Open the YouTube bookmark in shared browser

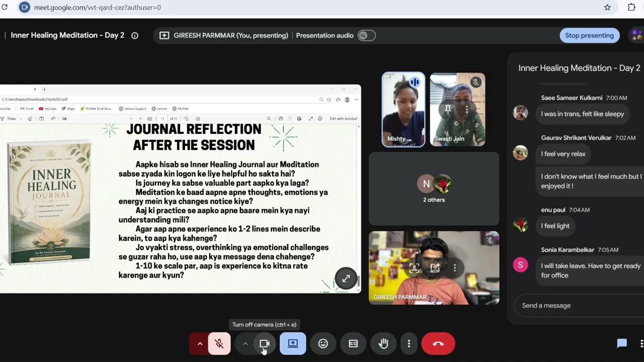tap(48, 109)
